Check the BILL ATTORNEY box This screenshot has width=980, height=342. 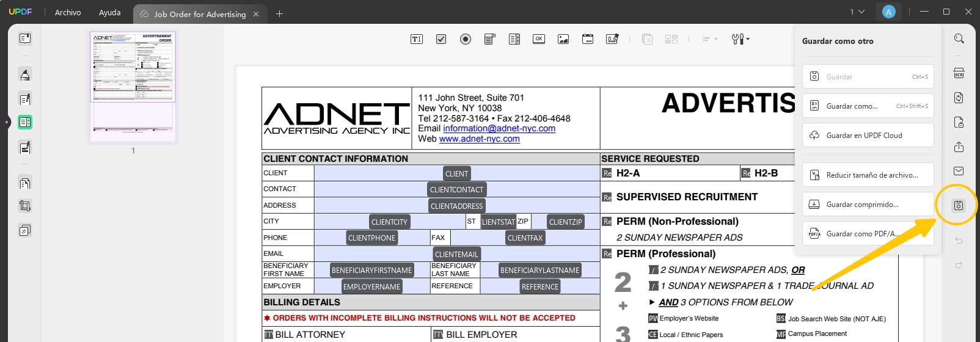coord(268,335)
